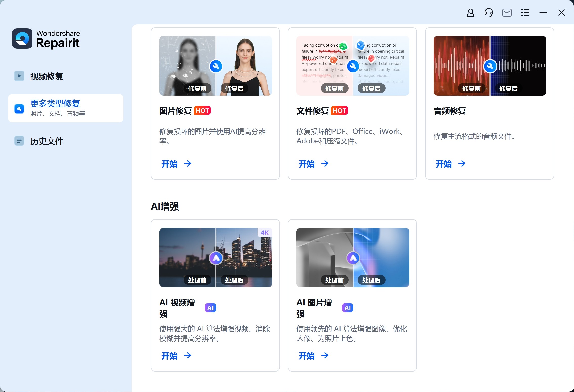Click the arrow next to 开始 under 文件修复
This screenshot has height=392, width=574.
(325, 164)
